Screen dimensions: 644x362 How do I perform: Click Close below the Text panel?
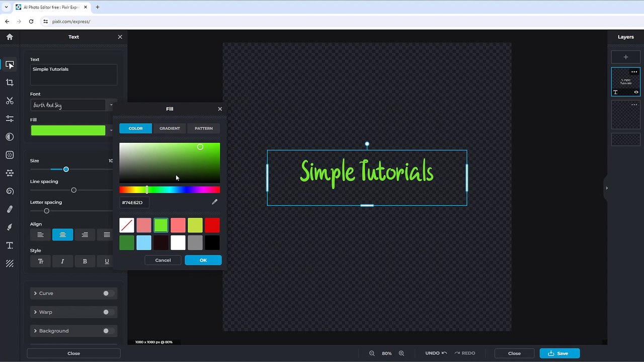(x=73, y=353)
